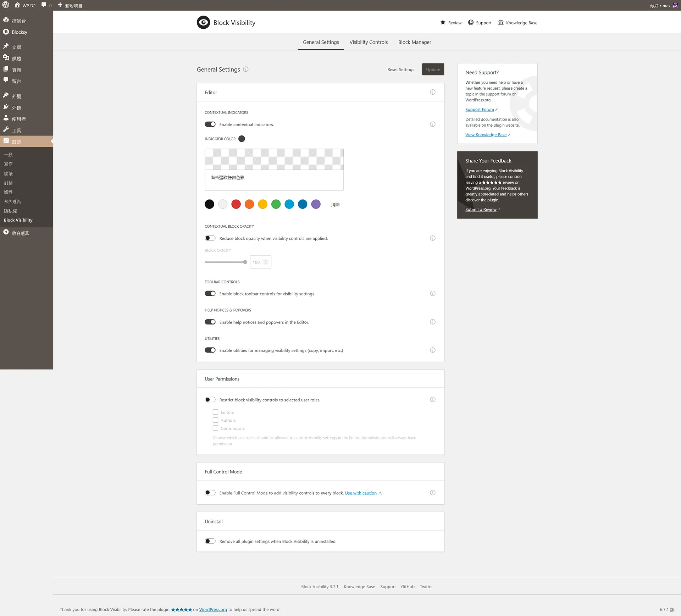Open 永久連結 permalinks submenu item

13,201
